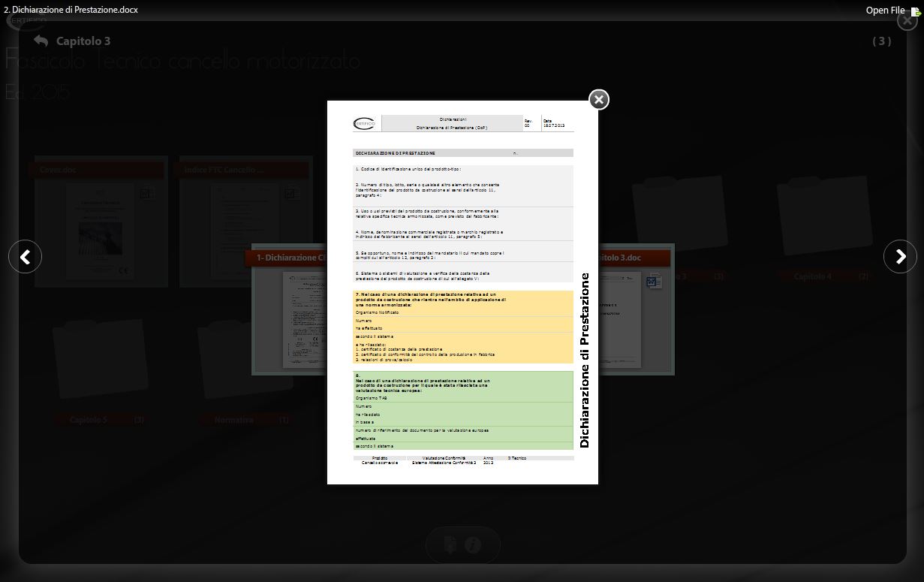924x582 pixels.
Task: Click the Word icon on Capitolo 3.doc card
Action: 653,281
